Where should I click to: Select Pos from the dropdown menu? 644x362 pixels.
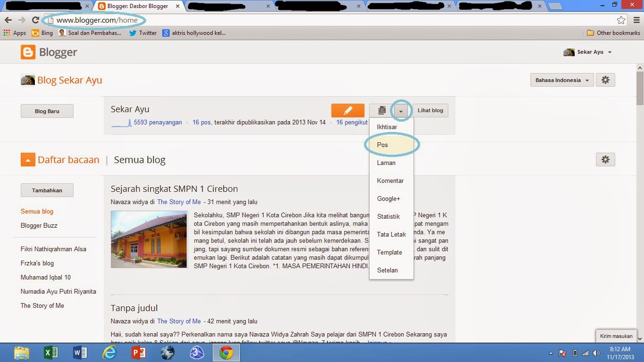click(391, 145)
